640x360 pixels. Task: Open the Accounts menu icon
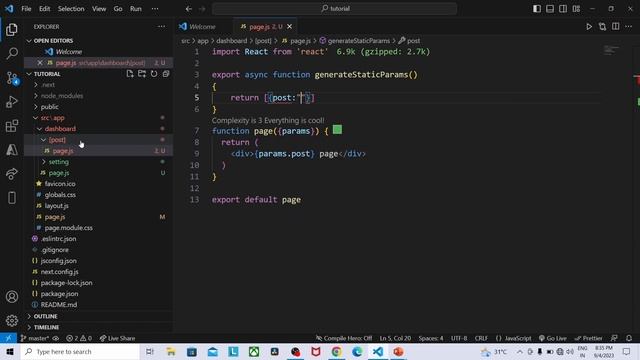coord(12,297)
